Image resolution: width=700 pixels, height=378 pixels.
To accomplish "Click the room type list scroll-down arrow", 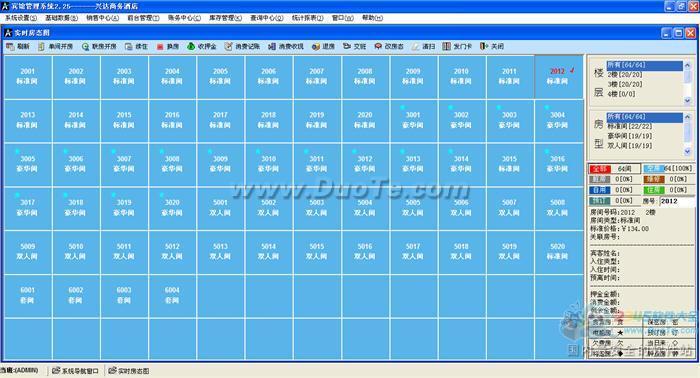I will tap(688, 152).
